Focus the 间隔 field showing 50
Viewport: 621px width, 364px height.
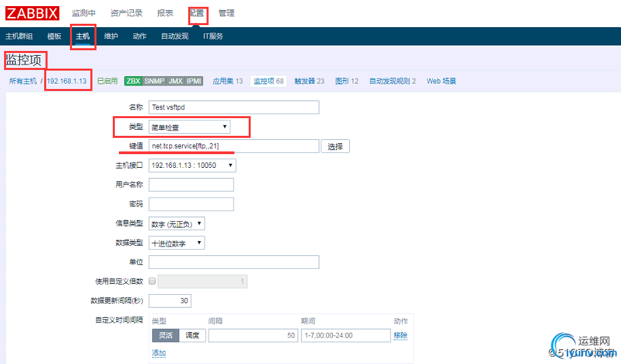[x=253, y=335]
